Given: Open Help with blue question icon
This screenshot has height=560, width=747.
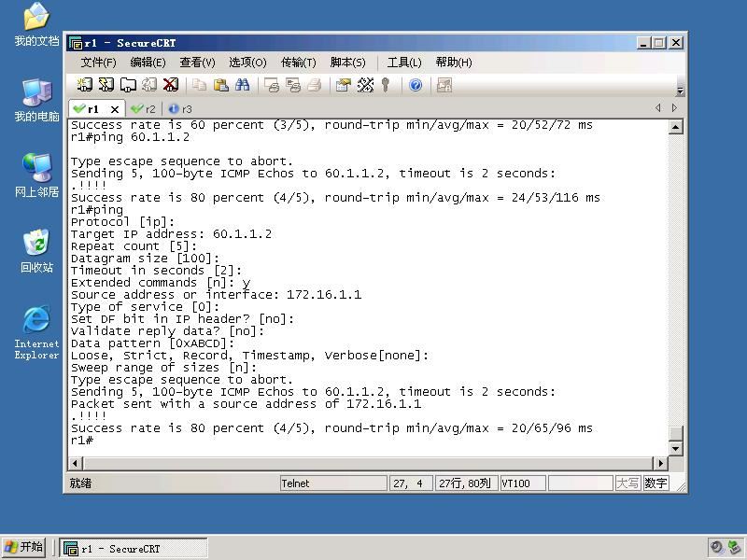Looking at the screenshot, I should pyautogui.click(x=416, y=85).
